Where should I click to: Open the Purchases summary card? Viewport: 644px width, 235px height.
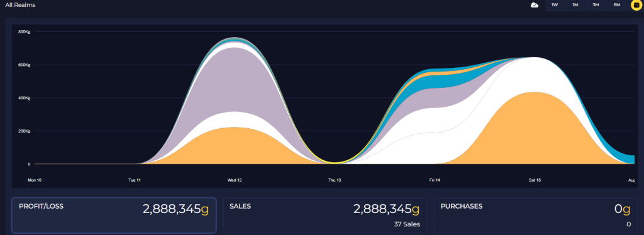536,216
